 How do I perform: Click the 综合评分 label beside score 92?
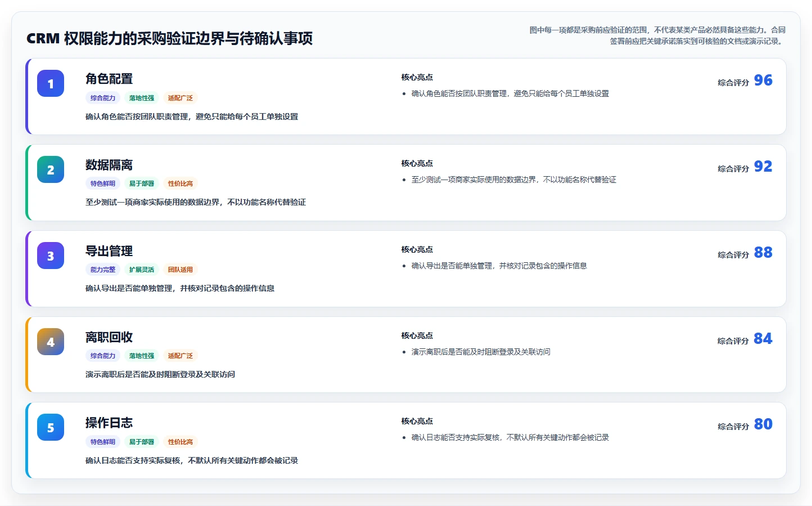tap(733, 169)
